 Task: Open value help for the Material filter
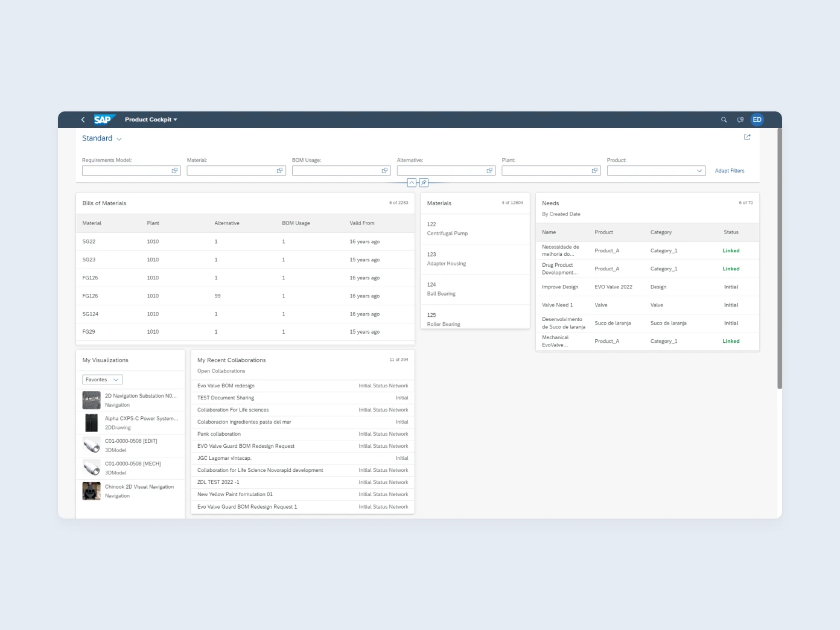[279, 170]
